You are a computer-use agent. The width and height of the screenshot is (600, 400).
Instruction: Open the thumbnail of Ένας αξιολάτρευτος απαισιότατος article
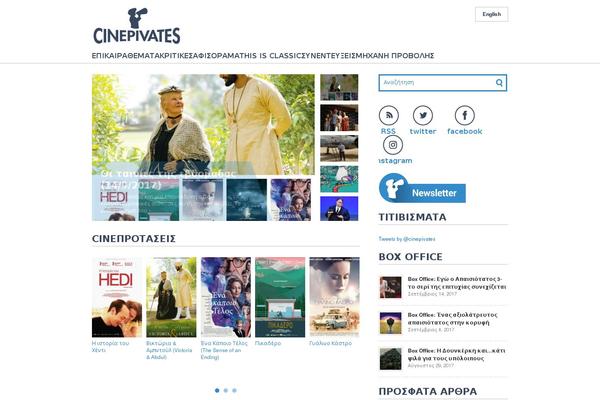[390, 323]
